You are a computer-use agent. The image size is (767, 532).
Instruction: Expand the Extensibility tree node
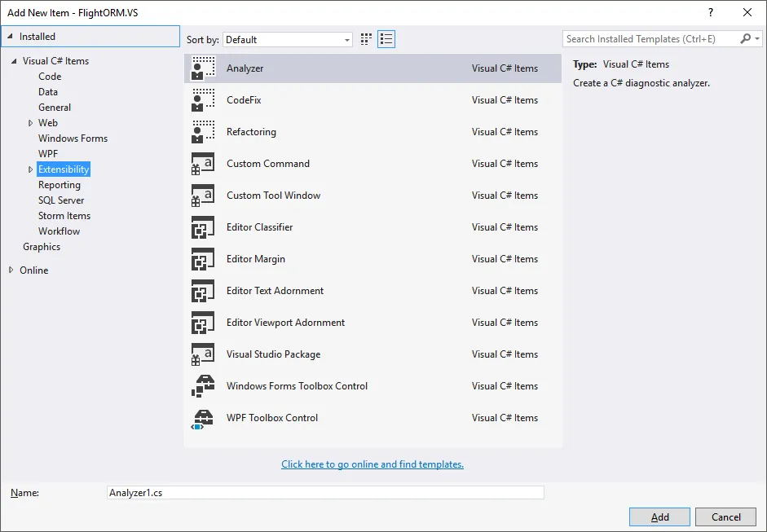30,169
